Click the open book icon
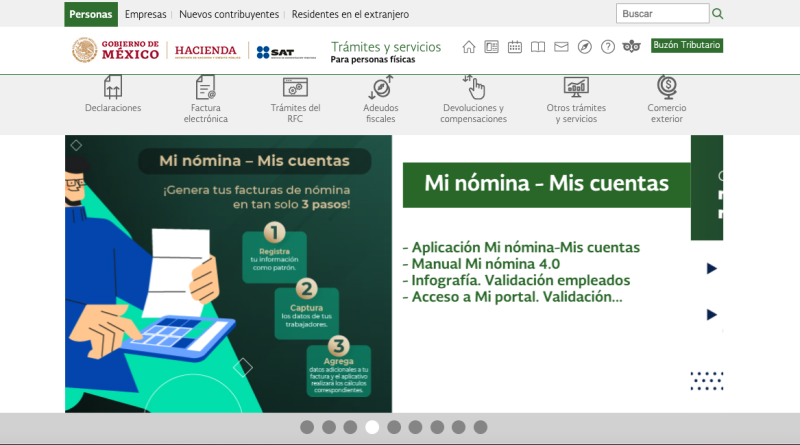 click(x=538, y=47)
